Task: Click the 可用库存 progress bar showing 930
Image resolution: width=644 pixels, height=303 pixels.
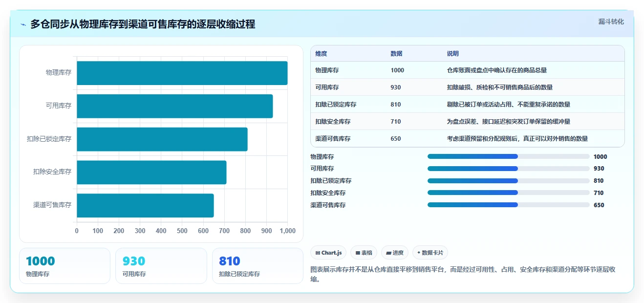Action: [x=509, y=169]
